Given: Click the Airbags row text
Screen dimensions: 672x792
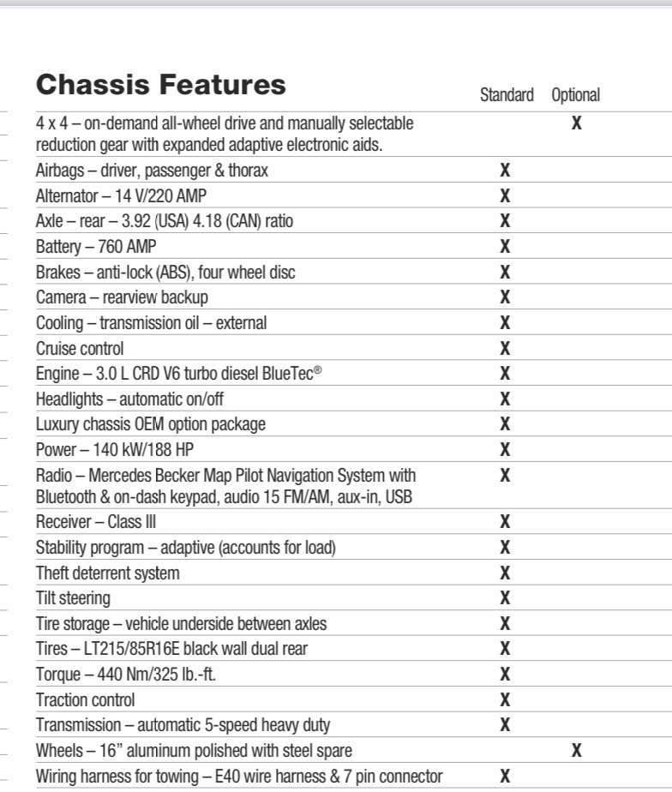Looking at the screenshot, I should click(152, 171).
